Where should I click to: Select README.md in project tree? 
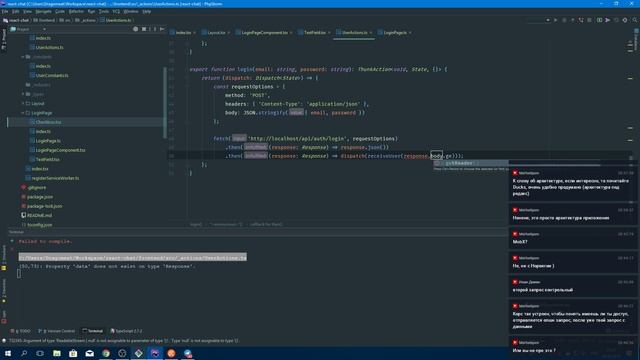click(x=36, y=216)
